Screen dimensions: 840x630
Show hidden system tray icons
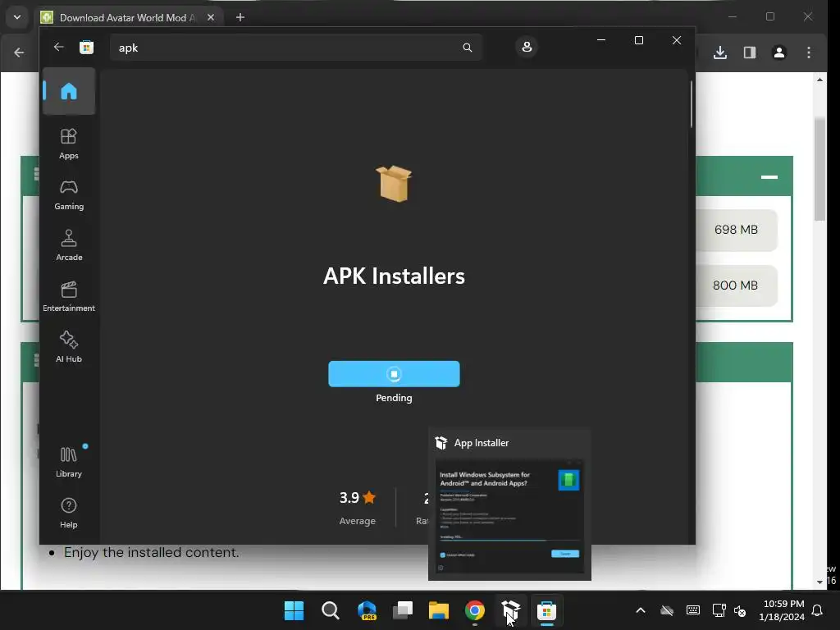click(640, 610)
